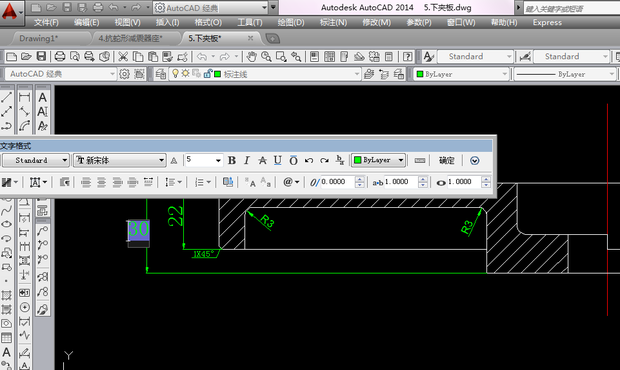Center paragraph text alignment

101,182
